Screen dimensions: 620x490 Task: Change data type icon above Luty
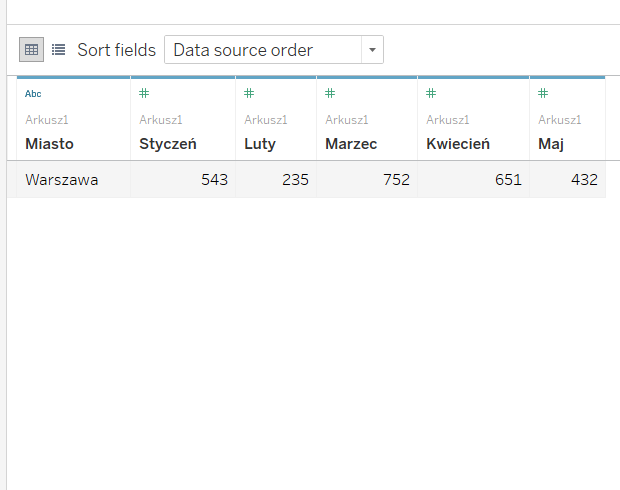[x=249, y=94]
